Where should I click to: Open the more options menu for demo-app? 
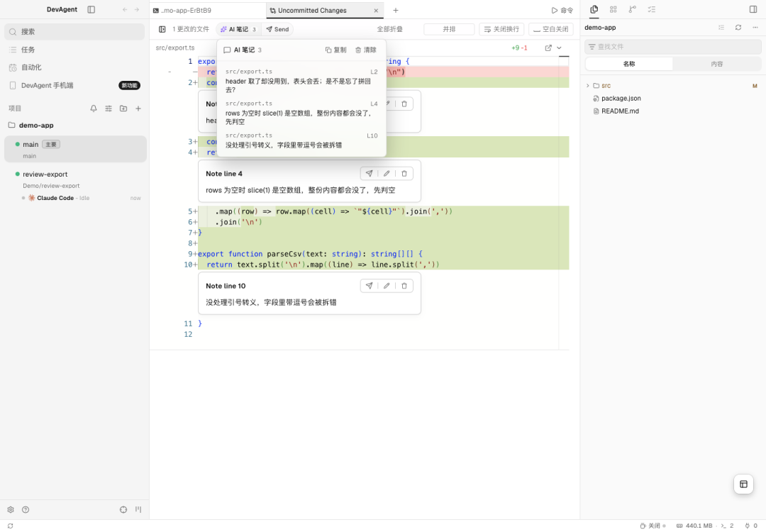(x=755, y=28)
